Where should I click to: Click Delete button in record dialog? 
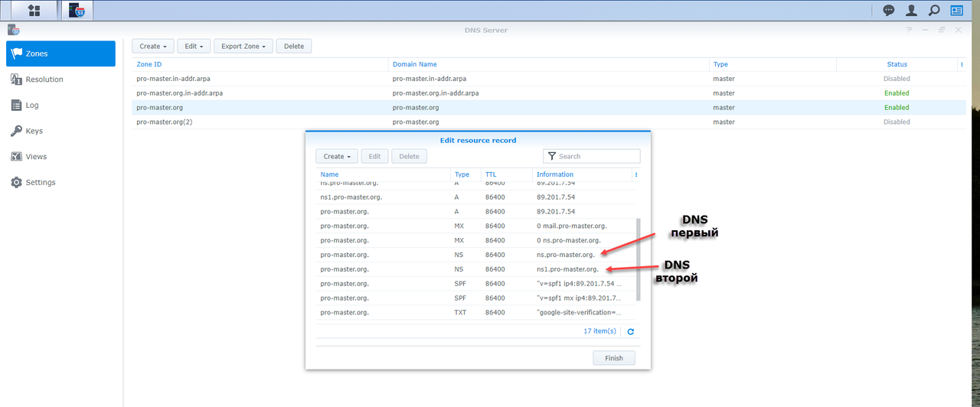pyautogui.click(x=410, y=156)
